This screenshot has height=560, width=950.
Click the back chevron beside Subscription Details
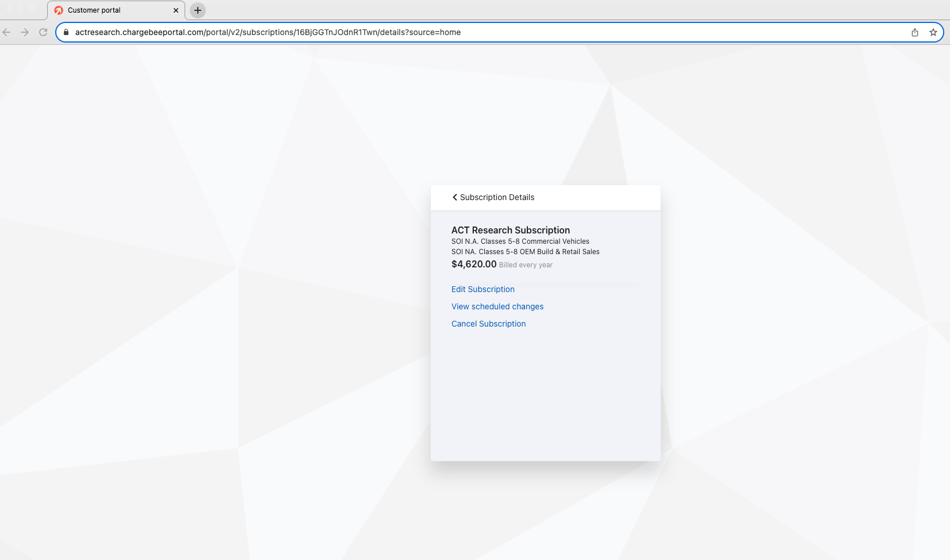coord(455,197)
